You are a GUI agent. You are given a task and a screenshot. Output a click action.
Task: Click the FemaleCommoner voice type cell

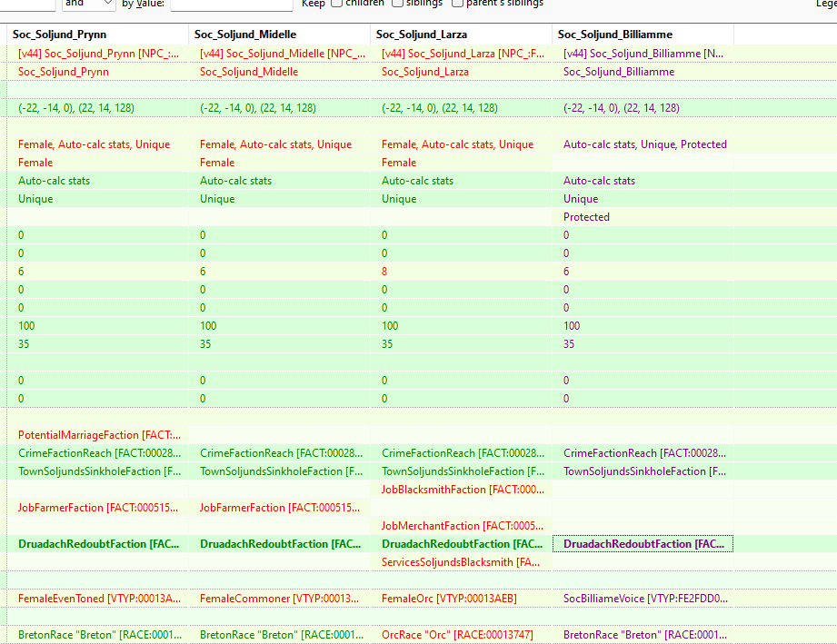(279, 598)
